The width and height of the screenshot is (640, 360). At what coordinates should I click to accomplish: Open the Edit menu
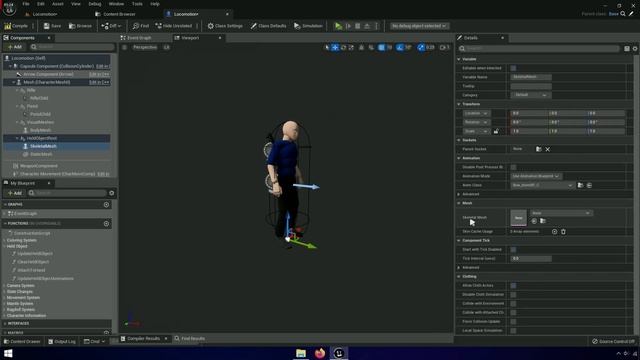pos(41,4)
